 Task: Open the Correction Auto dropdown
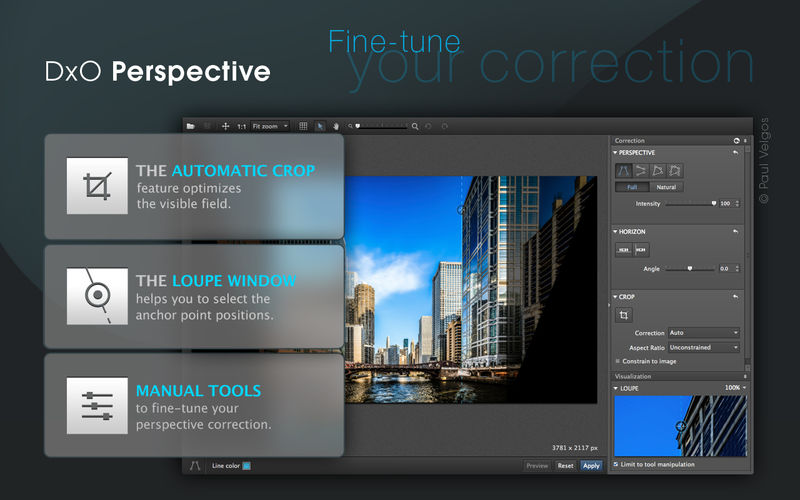(704, 333)
